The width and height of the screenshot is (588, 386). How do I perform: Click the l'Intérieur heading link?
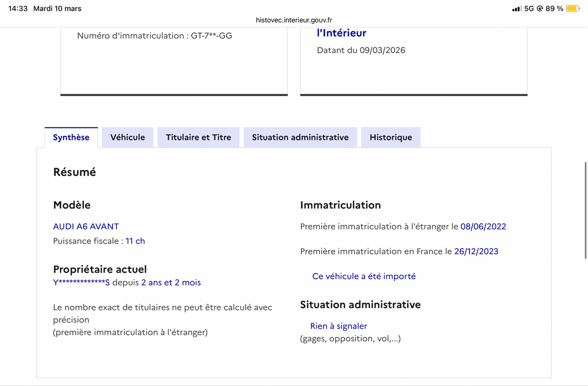[342, 33]
